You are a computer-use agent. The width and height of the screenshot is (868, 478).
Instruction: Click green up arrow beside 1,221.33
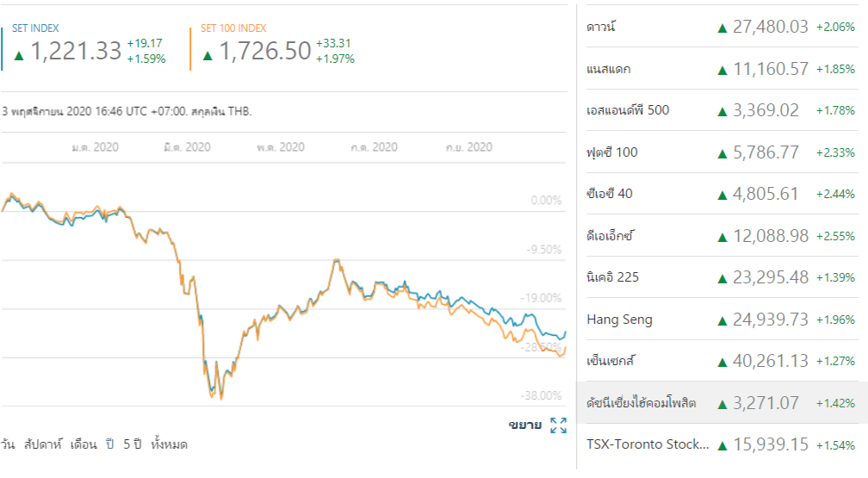pyautogui.click(x=19, y=55)
